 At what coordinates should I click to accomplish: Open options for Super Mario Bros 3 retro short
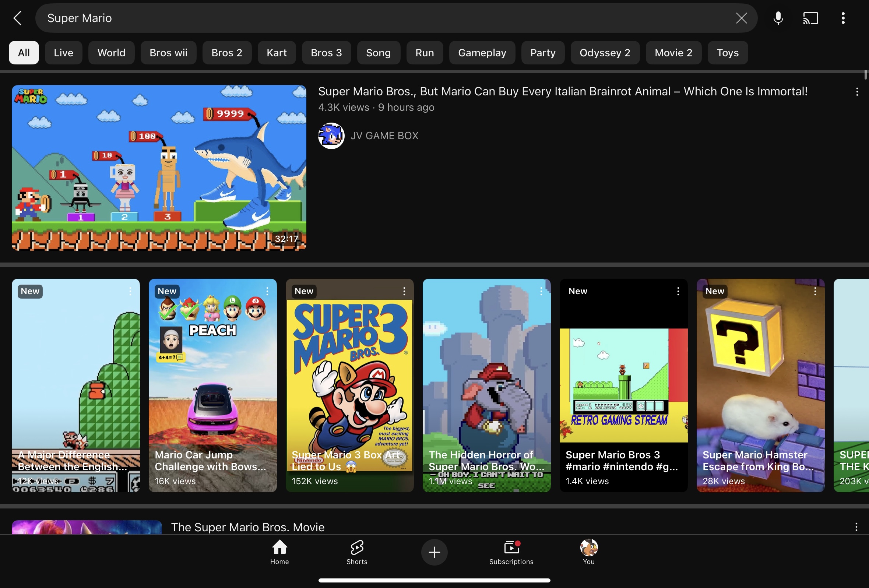coord(678,291)
